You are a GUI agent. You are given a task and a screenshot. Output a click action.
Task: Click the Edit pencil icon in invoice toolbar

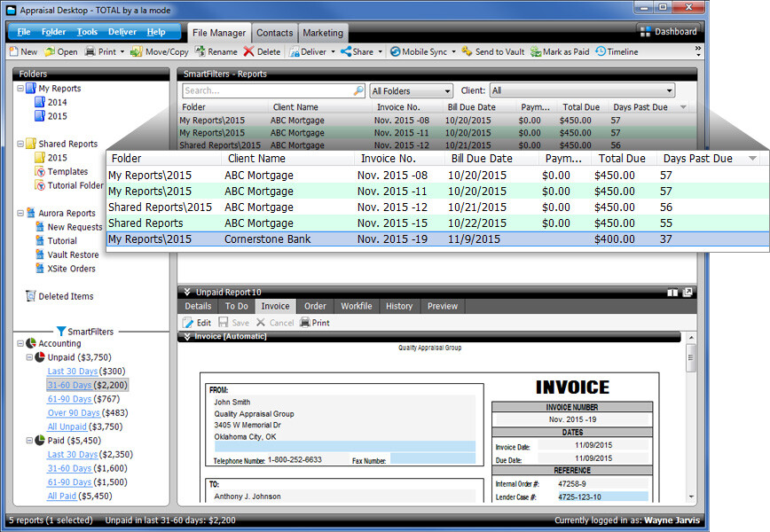pyautogui.click(x=187, y=323)
